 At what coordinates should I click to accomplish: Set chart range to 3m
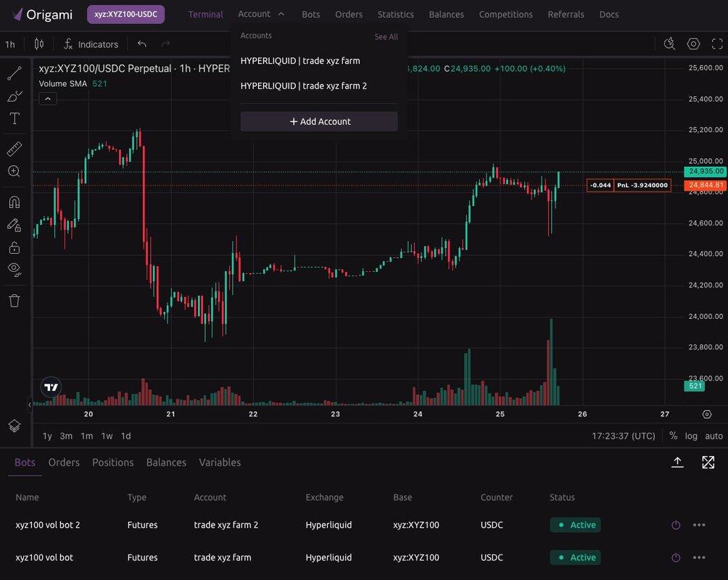[66, 436]
